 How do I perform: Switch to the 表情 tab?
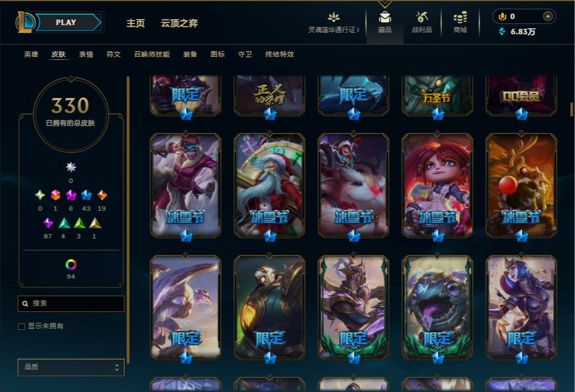86,54
